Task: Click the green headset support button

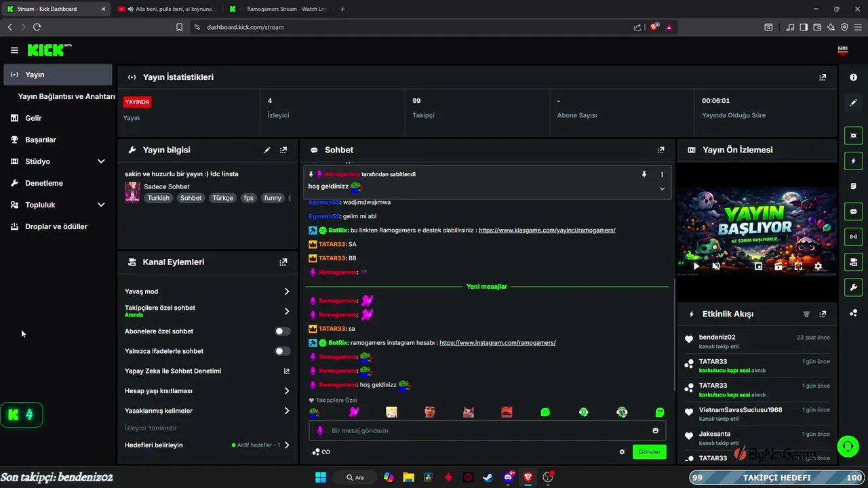Action: 848,447
